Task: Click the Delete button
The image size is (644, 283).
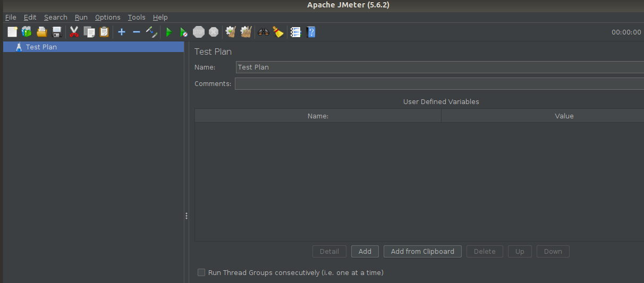Action: point(485,251)
